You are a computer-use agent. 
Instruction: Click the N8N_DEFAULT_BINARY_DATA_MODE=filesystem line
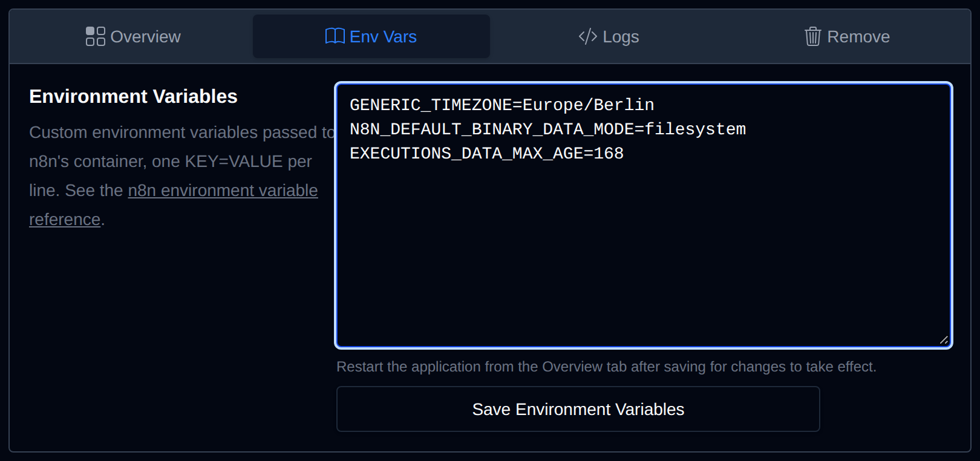547,129
